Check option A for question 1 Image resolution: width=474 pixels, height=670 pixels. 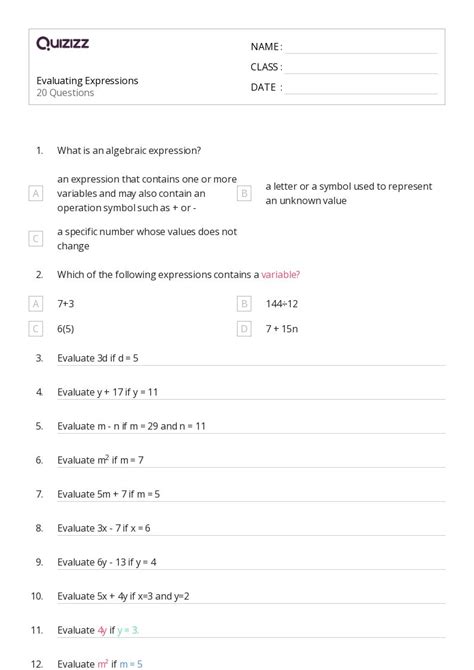point(36,194)
